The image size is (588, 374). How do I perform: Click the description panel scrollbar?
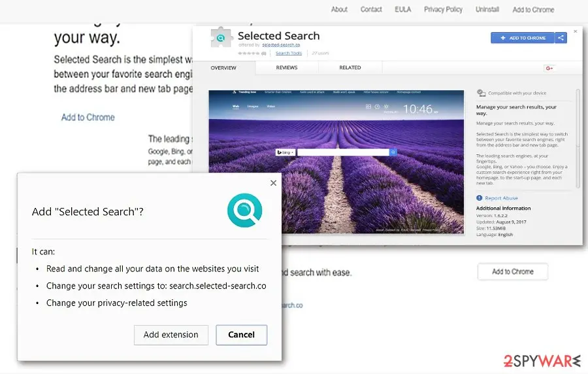click(x=578, y=138)
